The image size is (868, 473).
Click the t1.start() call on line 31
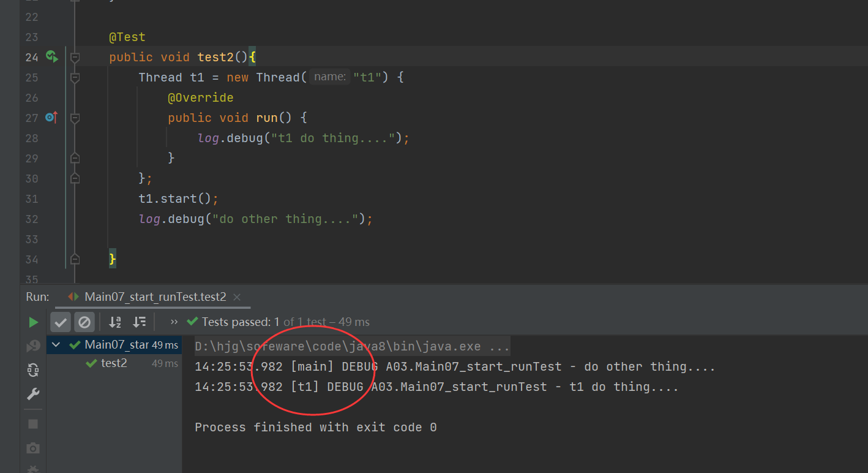click(175, 199)
